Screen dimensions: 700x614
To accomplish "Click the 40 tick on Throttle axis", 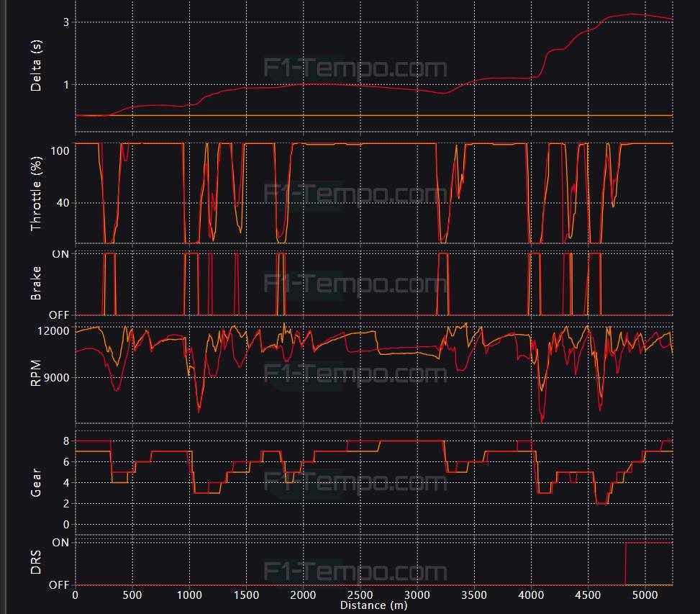I will point(63,203).
